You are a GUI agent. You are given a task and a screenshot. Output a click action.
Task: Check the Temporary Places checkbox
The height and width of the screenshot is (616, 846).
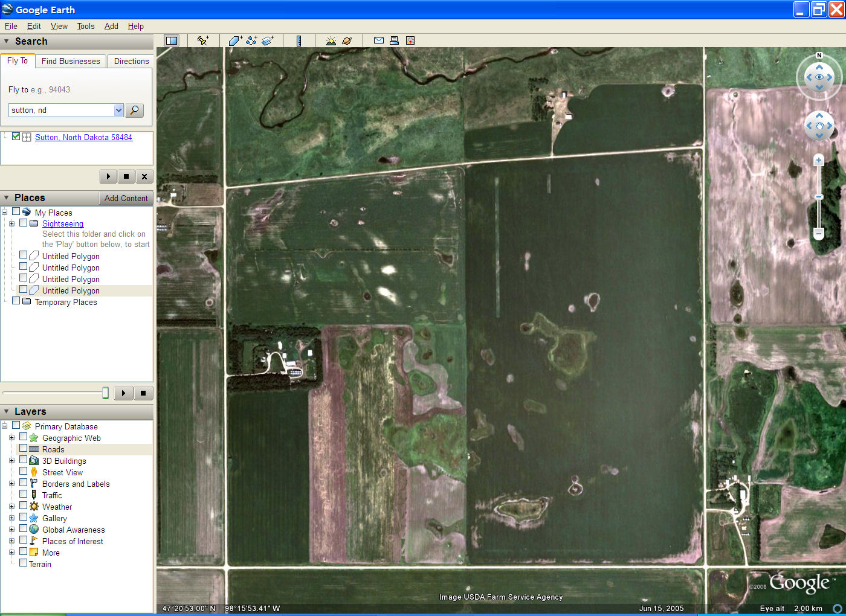(x=16, y=301)
